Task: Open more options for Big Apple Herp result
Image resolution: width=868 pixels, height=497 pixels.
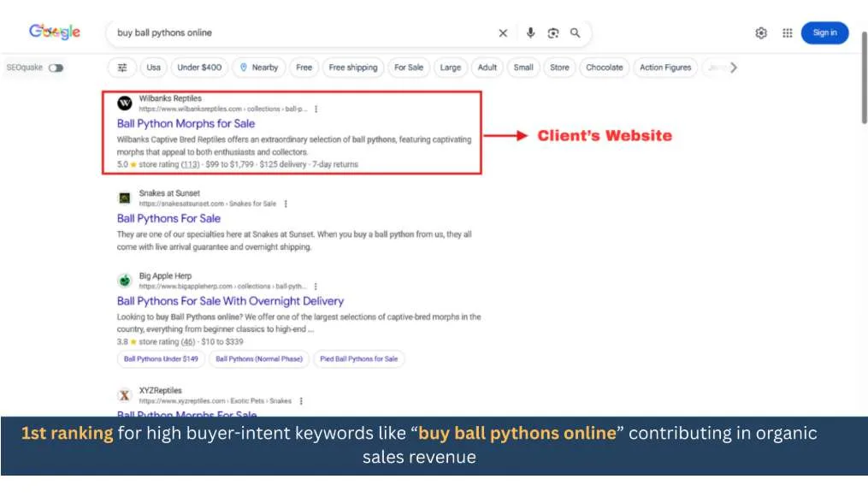Action: (x=316, y=286)
